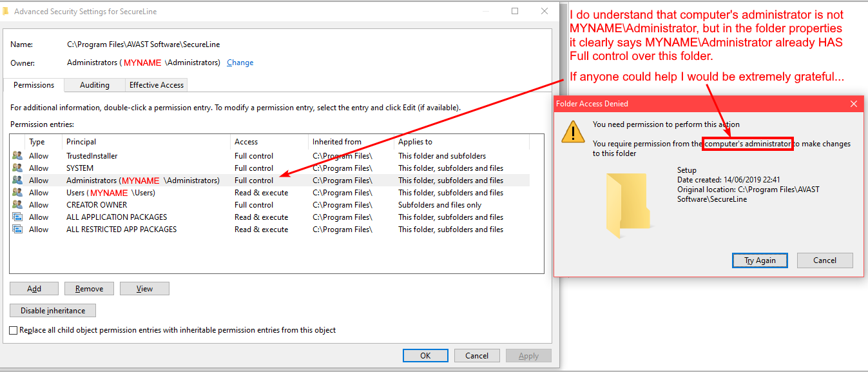
Task: Sort entries by the Principal column header
Action: pyautogui.click(x=146, y=142)
